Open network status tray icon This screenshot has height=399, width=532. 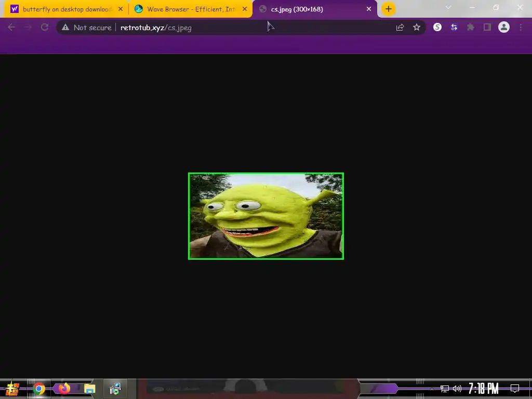click(x=445, y=389)
